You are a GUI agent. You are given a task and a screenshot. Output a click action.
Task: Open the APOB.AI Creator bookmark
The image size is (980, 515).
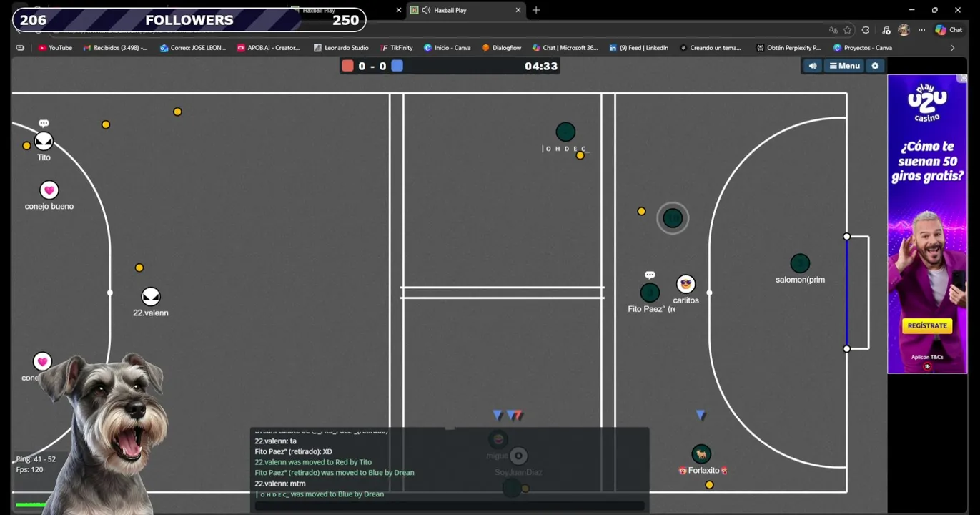tap(268, 48)
